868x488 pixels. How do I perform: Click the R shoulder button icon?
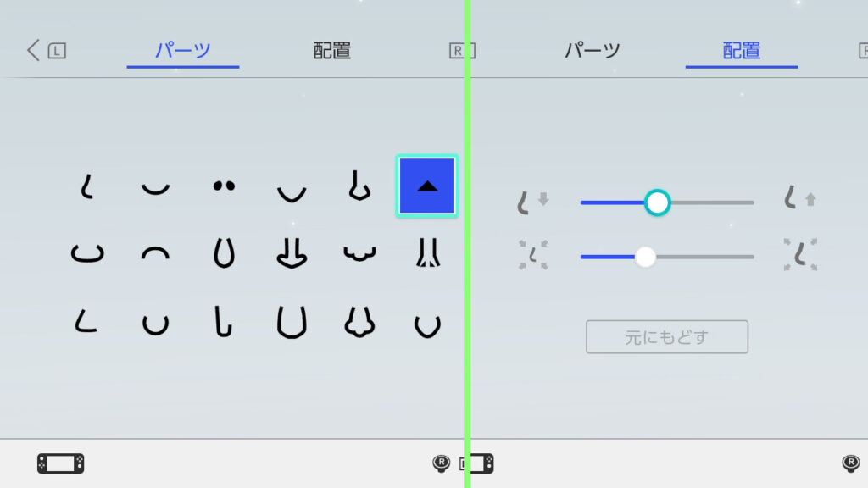462,51
